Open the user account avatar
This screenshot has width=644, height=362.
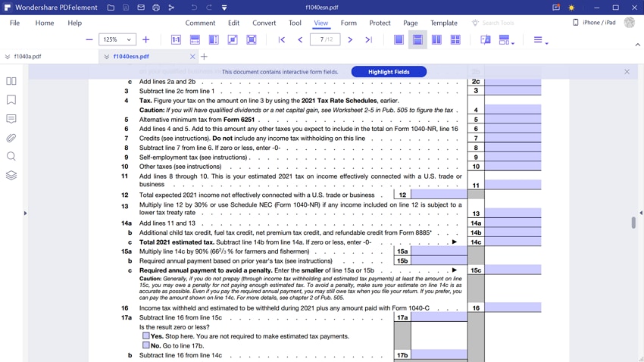point(629,23)
